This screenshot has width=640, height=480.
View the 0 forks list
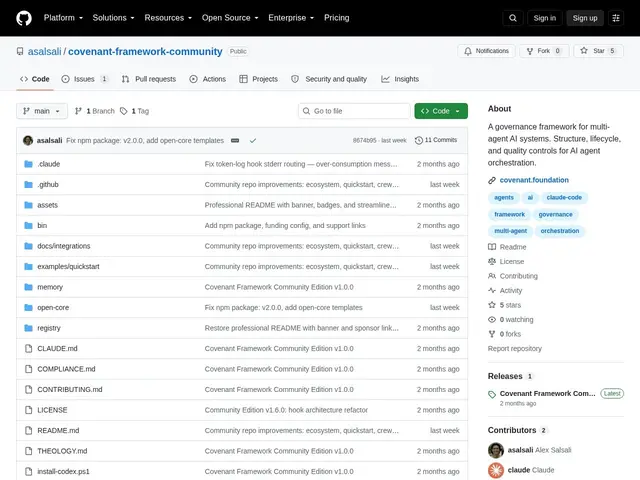point(504,334)
